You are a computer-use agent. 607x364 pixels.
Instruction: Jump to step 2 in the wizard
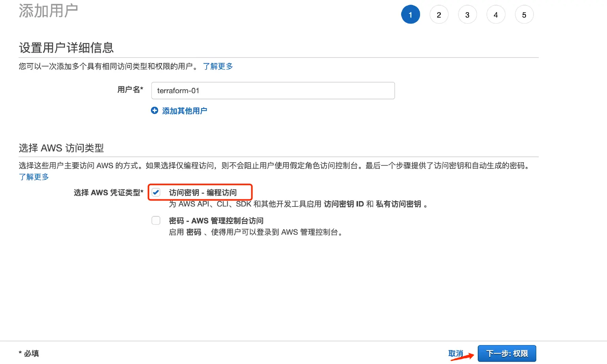[439, 14]
